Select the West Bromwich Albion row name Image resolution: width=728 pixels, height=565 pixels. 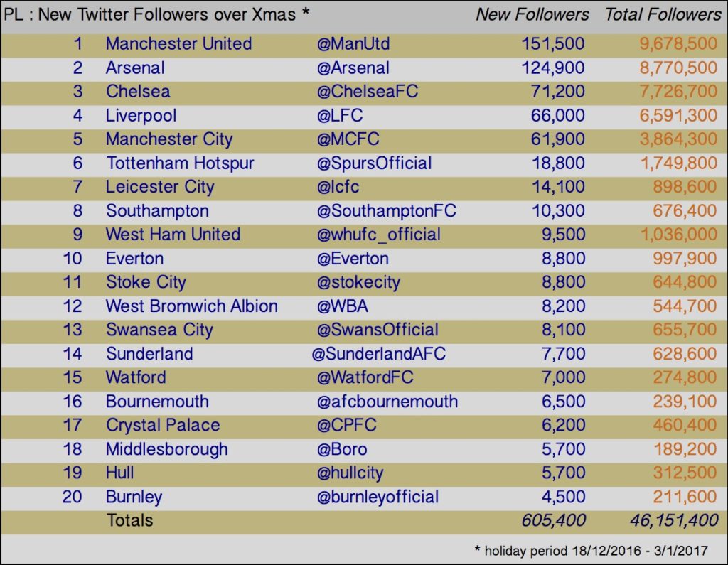(192, 306)
